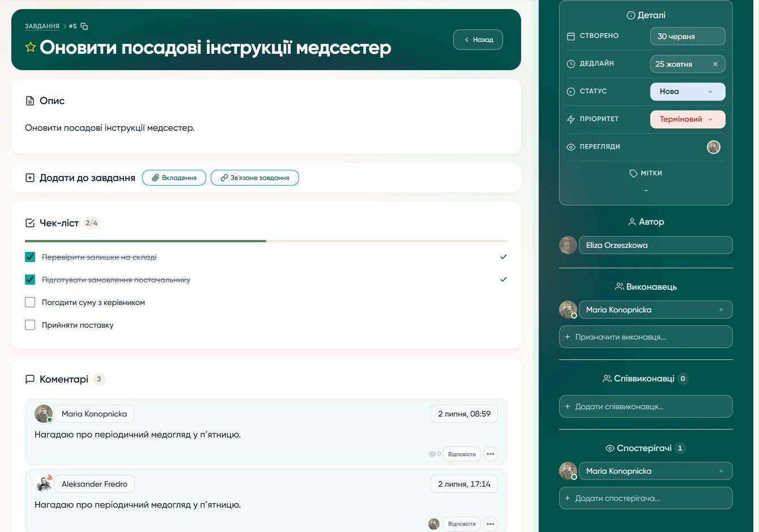Click the checkmark beside Перевірити залишки на складі
This screenshot has width=759, height=532.
point(504,257)
